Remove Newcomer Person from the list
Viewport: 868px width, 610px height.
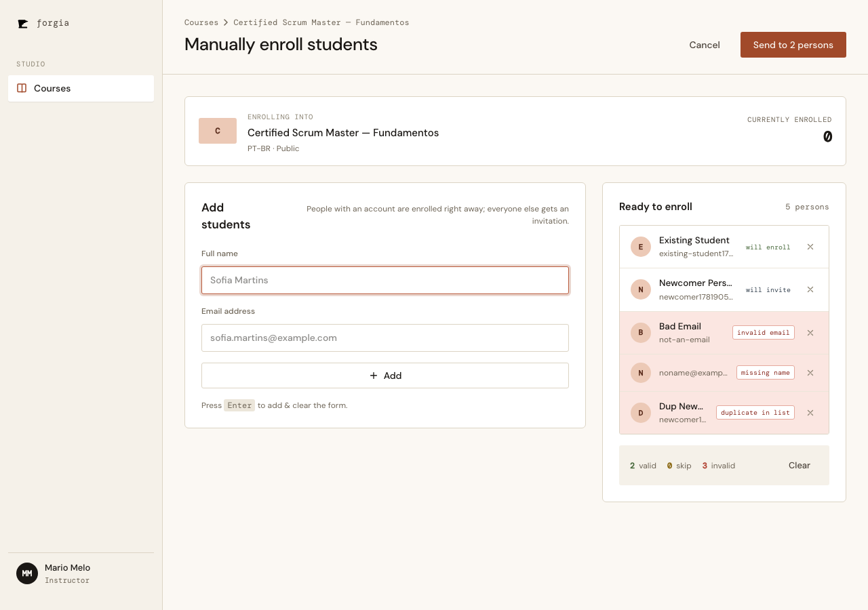(810, 289)
